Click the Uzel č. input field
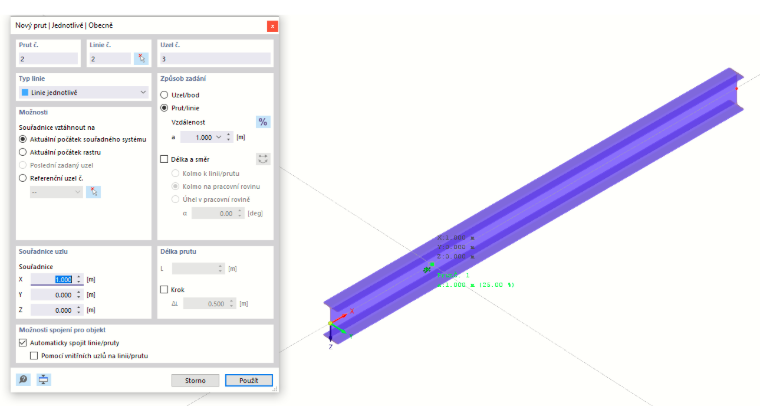Screen dimensions: 760x406 point(215,59)
